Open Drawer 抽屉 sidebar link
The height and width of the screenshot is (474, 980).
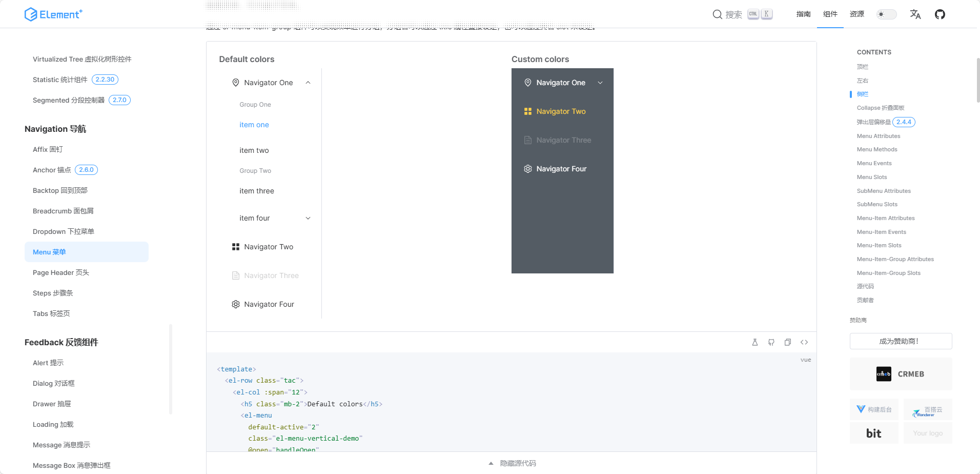[52, 404]
